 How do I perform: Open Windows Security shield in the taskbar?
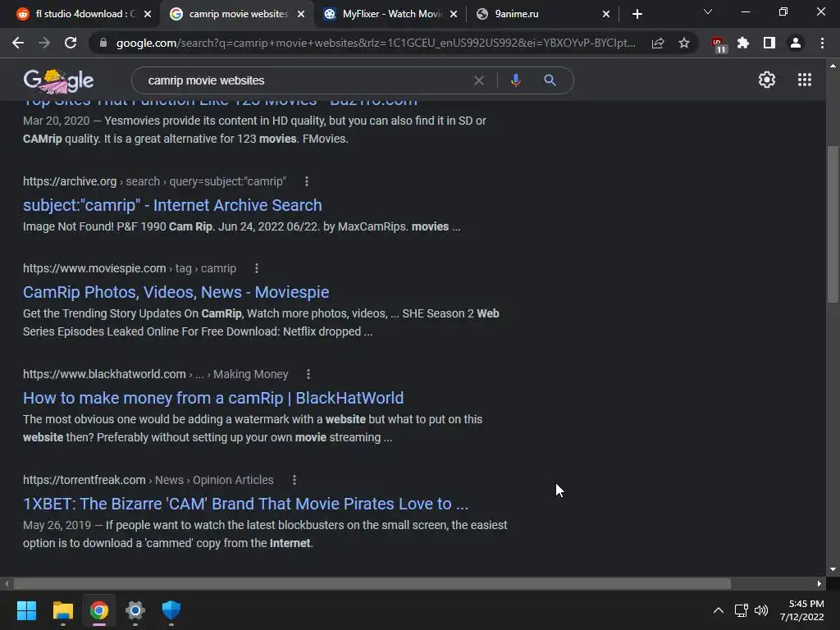click(x=171, y=610)
